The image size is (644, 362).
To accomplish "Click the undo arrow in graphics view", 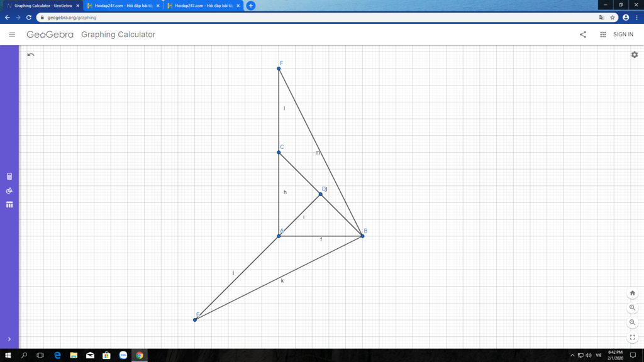I will (x=31, y=55).
